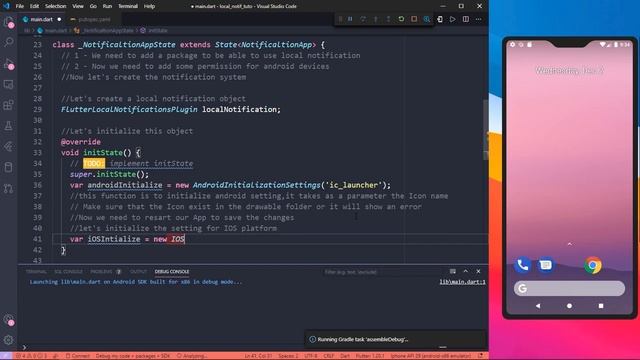640x360 pixels.
Task: Open the Help menu
Action: [x=149, y=6]
